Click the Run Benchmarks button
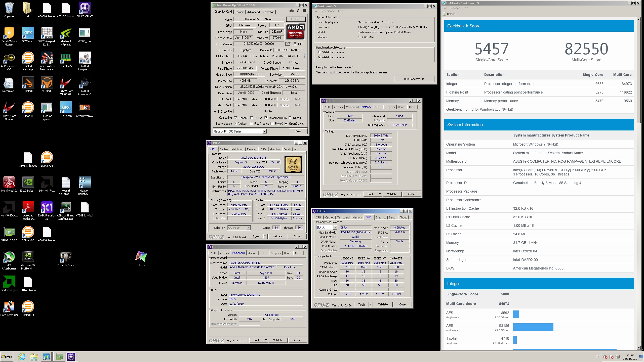The image size is (644, 362). click(x=414, y=79)
